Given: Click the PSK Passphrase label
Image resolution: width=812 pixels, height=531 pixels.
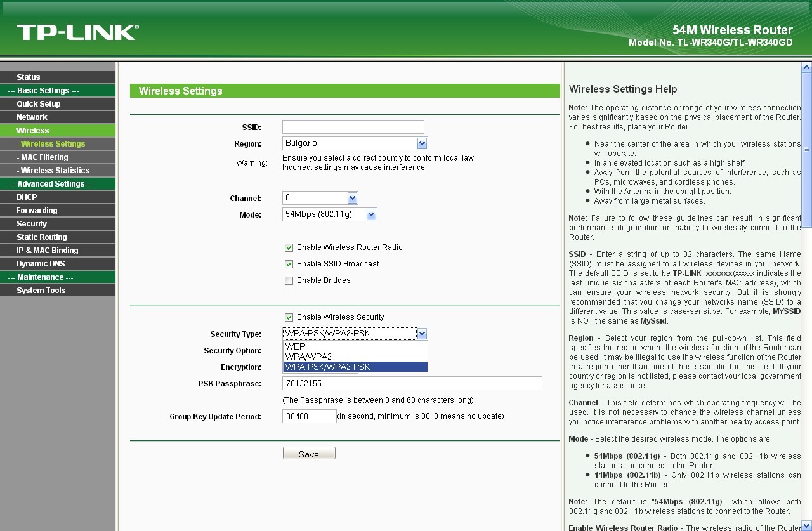Looking at the screenshot, I should point(230,384).
